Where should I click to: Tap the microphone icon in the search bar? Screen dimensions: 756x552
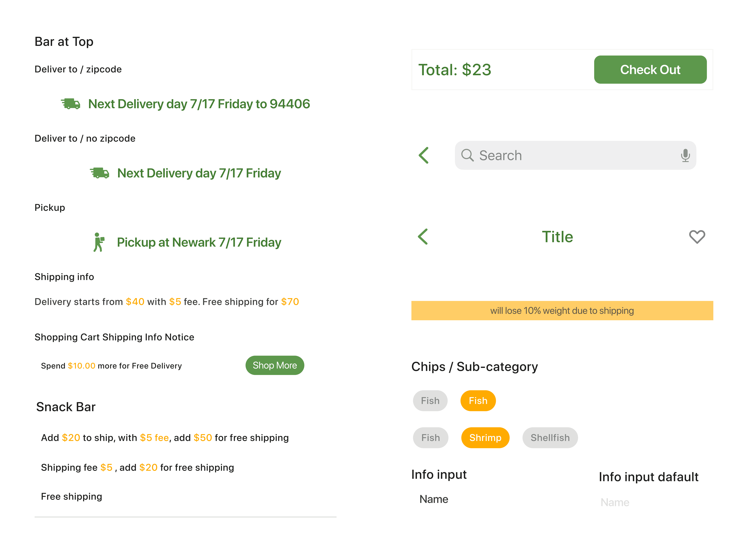[685, 155]
